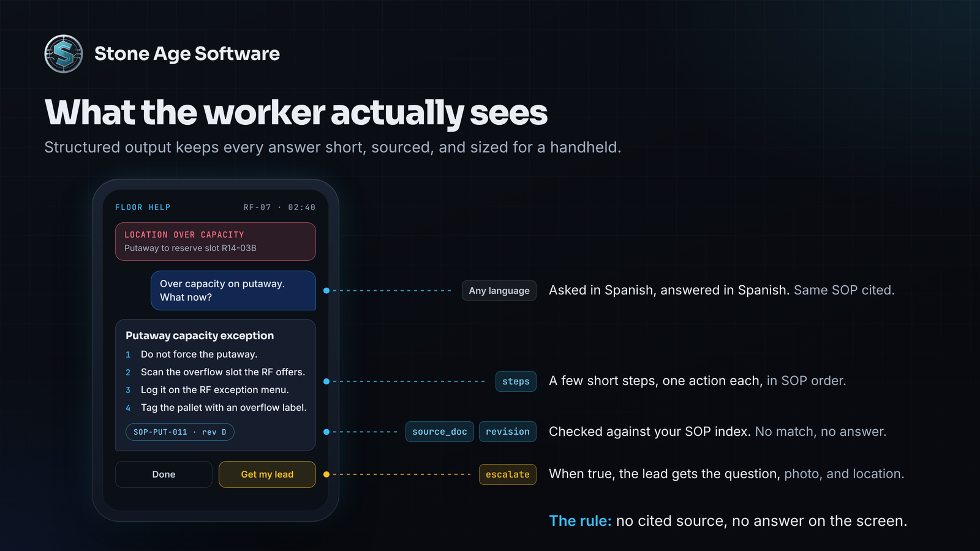980x551 pixels.
Task: Click the 'source_doc' field tag
Action: tap(440, 432)
